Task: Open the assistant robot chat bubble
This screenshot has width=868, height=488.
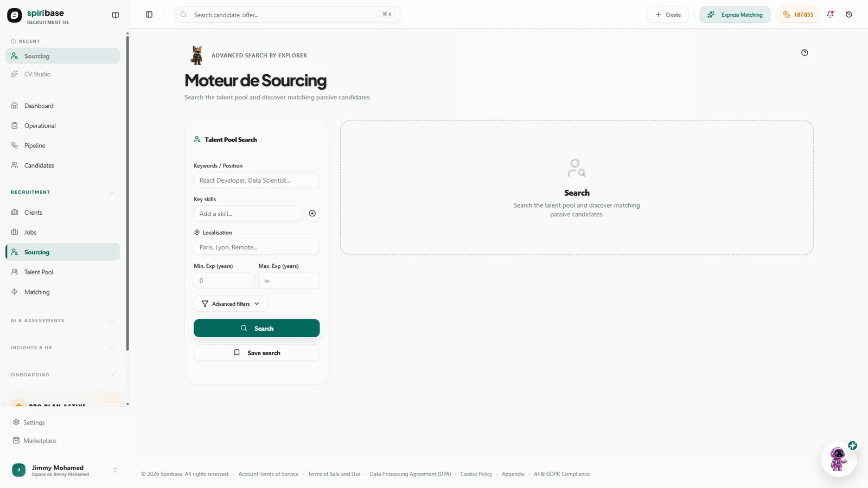Action: 839,459
